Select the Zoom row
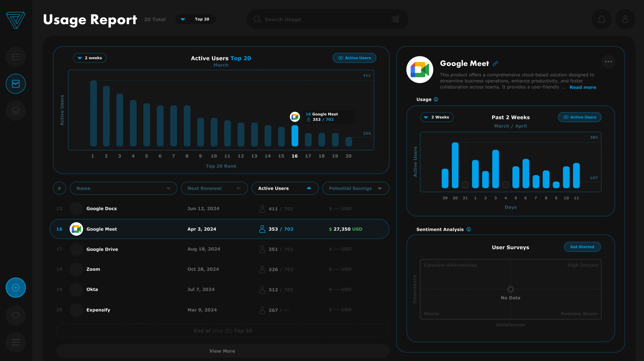Image resolution: width=644 pixels, height=361 pixels. (x=219, y=269)
